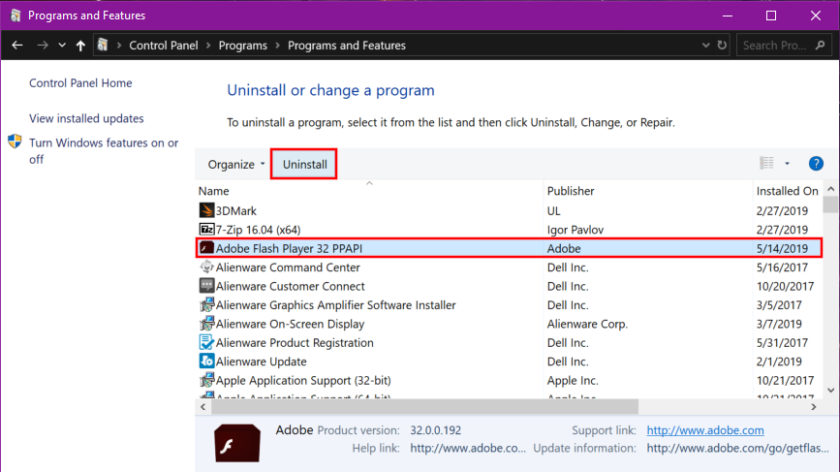Image resolution: width=840 pixels, height=472 pixels.
Task: Click Turn Windows features on or off
Action: pyautogui.click(x=104, y=151)
